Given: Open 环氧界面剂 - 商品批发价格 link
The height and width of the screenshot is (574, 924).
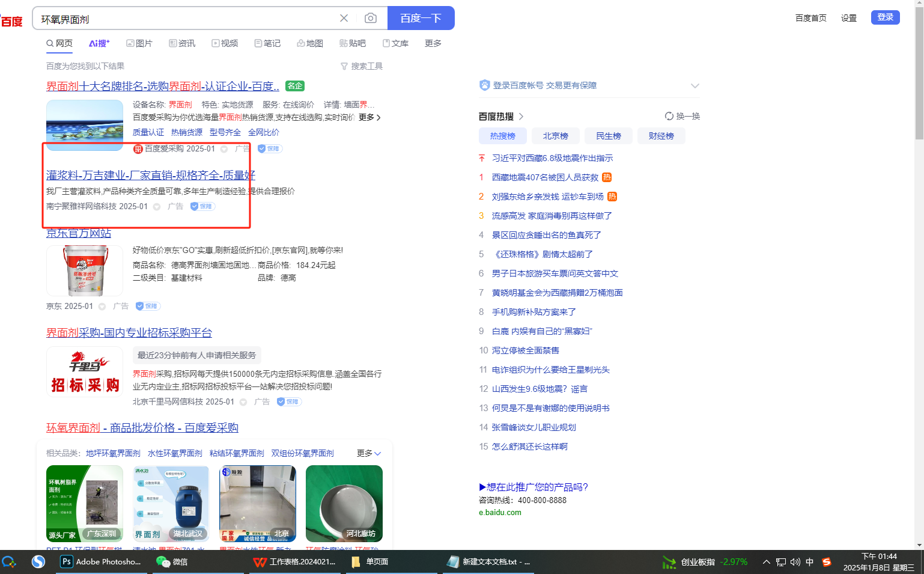Looking at the screenshot, I should coord(142,427).
